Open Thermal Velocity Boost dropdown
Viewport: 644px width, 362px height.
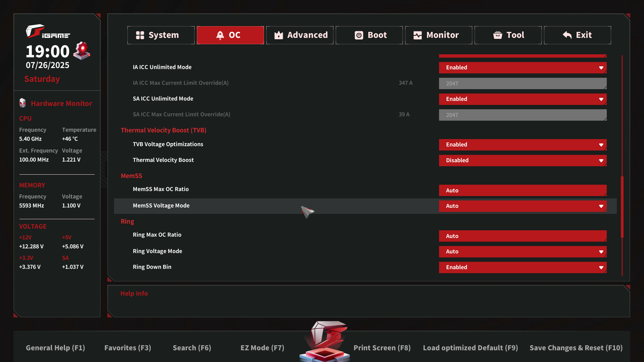tap(523, 161)
